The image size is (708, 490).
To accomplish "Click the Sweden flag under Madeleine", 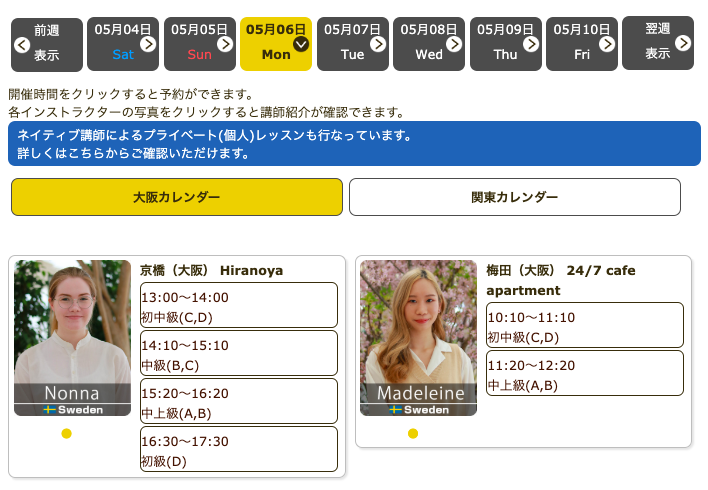I will pyautogui.click(x=396, y=410).
